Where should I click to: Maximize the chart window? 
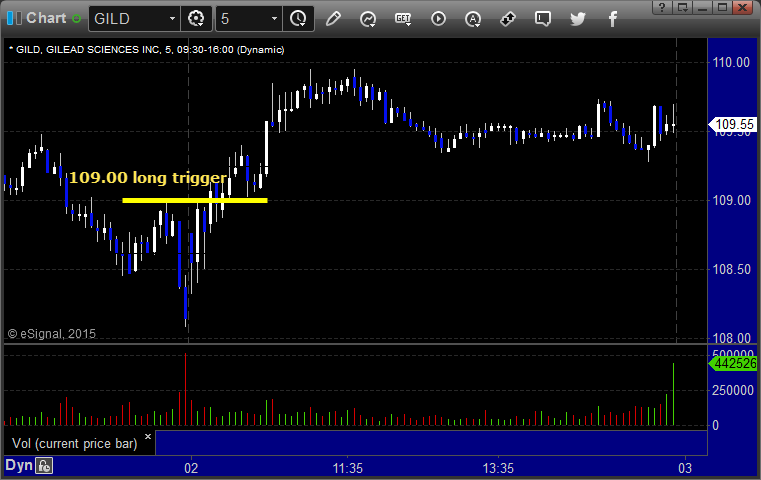click(723, 7)
